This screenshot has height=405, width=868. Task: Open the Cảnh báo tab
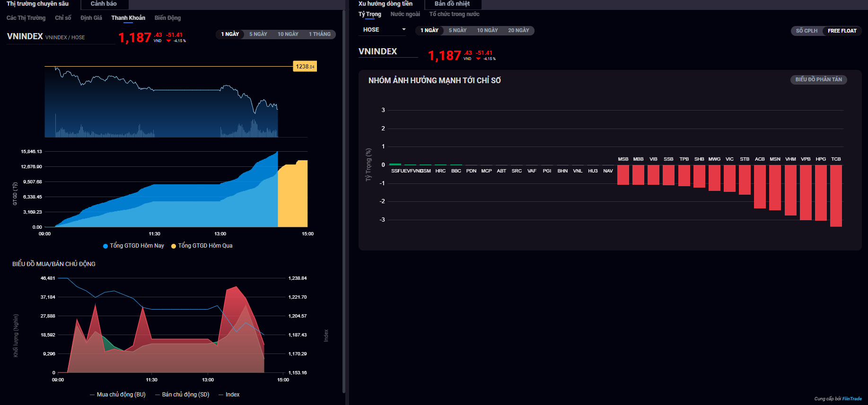(104, 4)
